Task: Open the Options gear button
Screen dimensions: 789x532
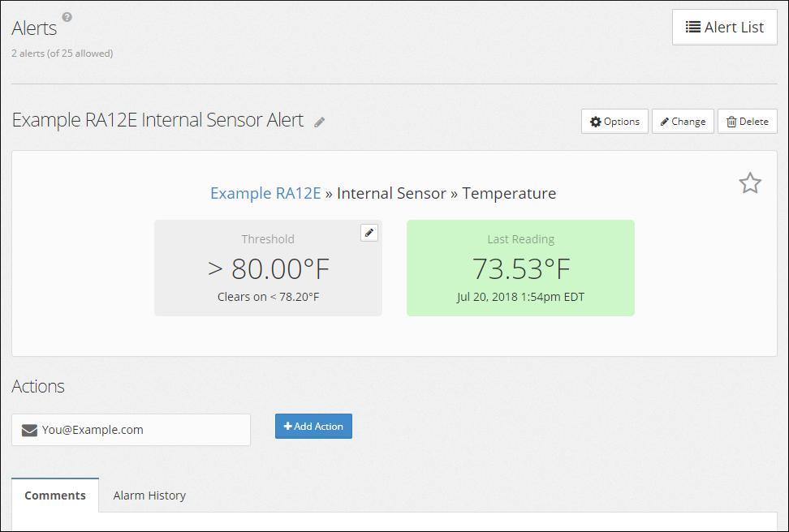Action: point(614,122)
